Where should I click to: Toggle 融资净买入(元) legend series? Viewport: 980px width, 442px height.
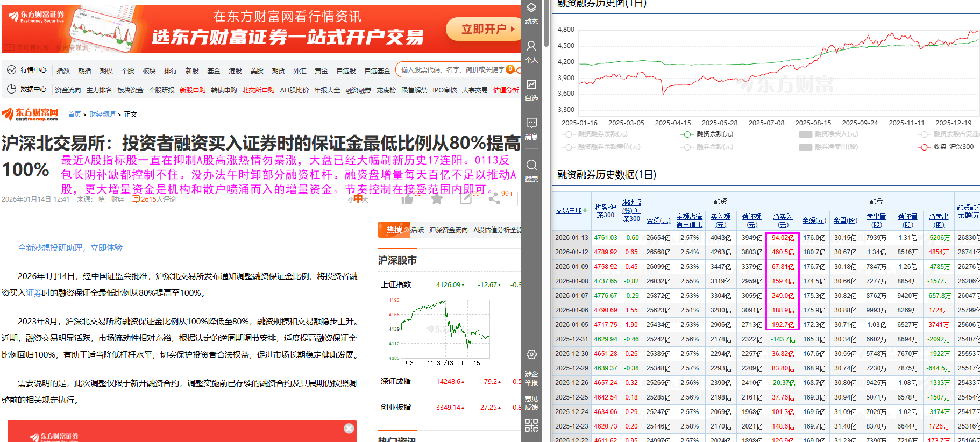point(828,134)
